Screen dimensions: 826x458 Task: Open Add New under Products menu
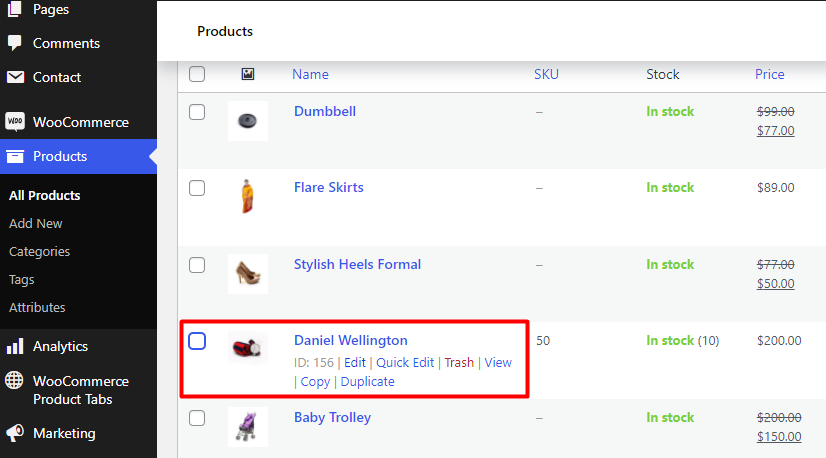point(35,223)
